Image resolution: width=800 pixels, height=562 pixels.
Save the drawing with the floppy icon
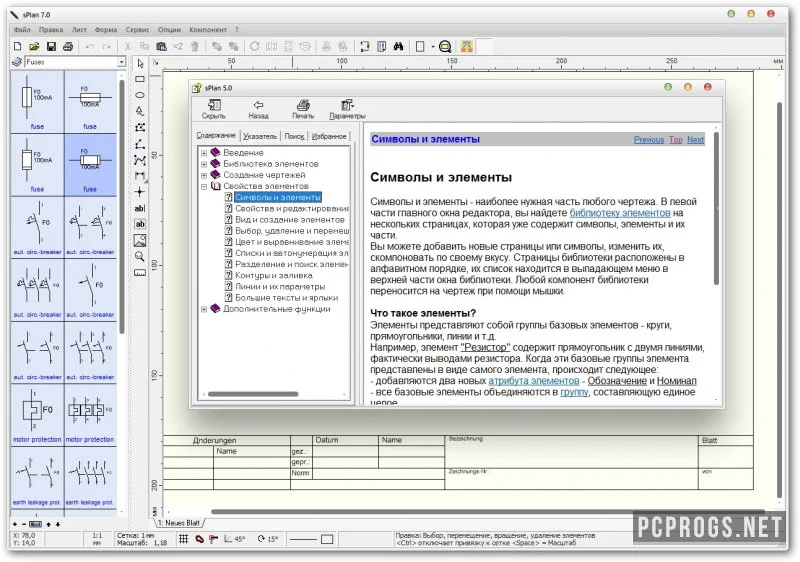(51, 47)
